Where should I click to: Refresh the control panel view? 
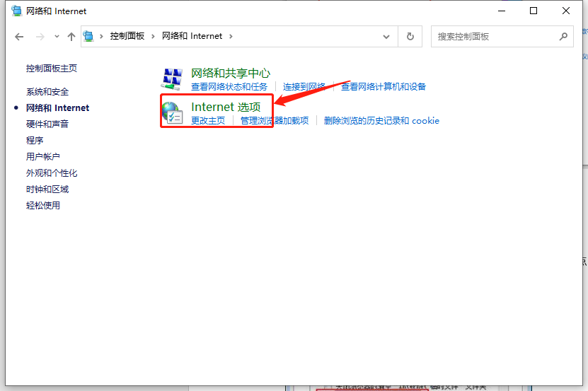(410, 36)
